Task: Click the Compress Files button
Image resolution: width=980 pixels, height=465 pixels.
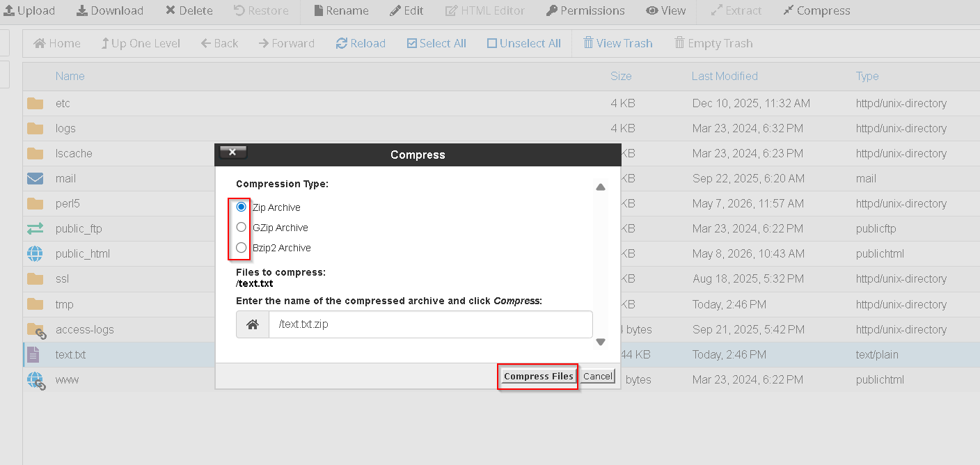Action: pos(539,376)
